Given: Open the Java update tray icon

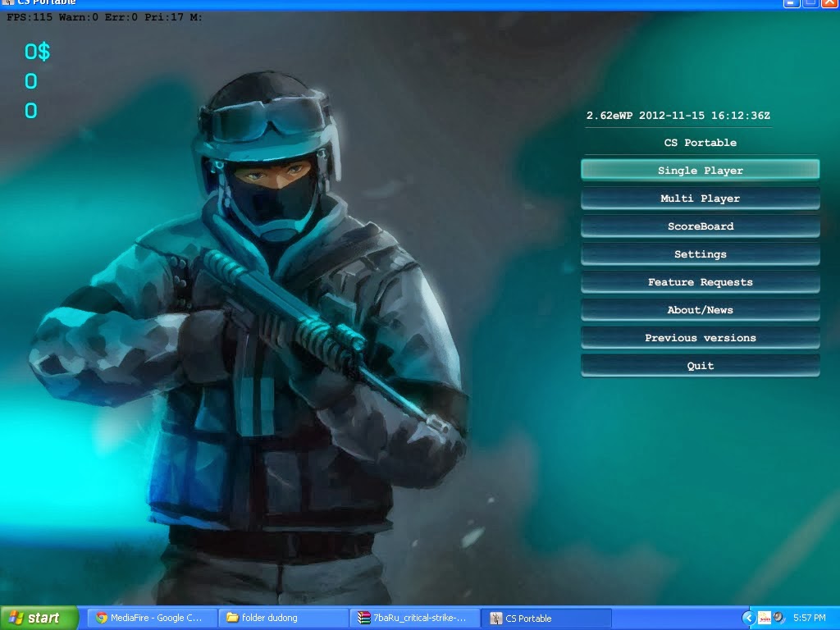Looking at the screenshot, I should point(765,618).
